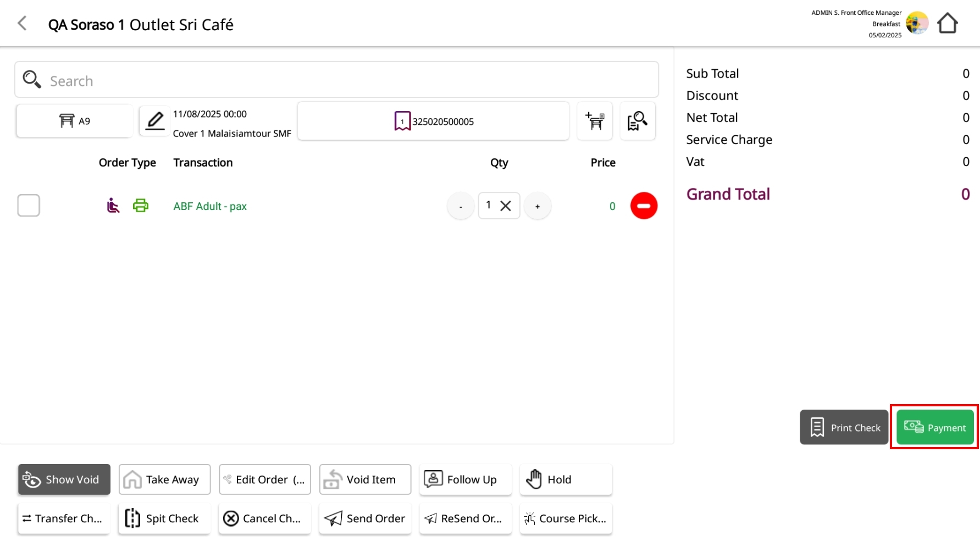
Task: Click the edit pencil icon for cover
Action: (x=155, y=121)
